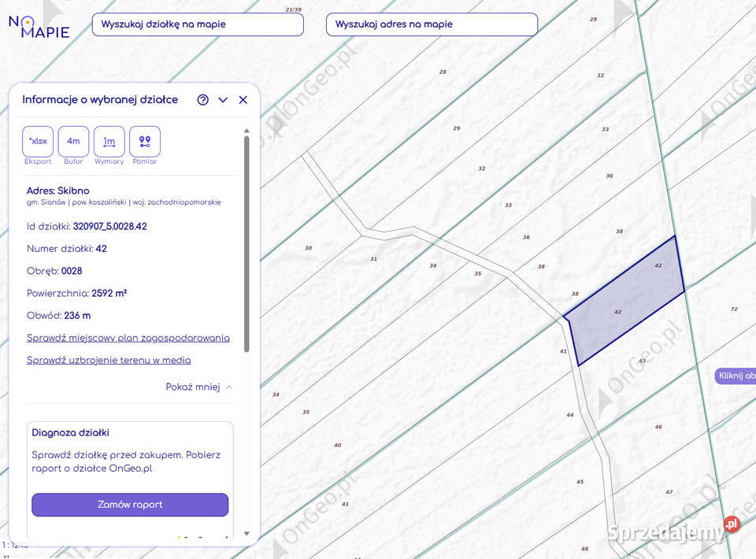Click the NaMapie logo
The width and height of the screenshot is (756, 559).
pyautogui.click(x=39, y=27)
